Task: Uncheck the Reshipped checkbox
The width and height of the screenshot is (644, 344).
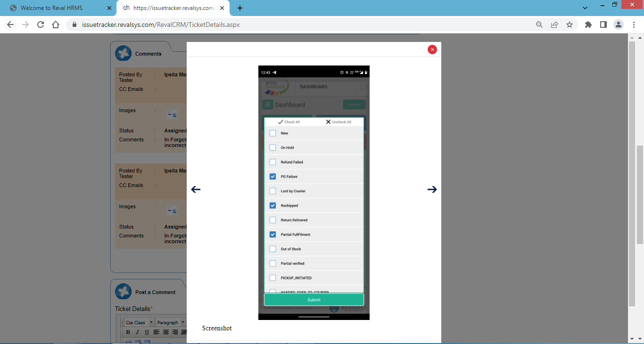Action: point(272,205)
